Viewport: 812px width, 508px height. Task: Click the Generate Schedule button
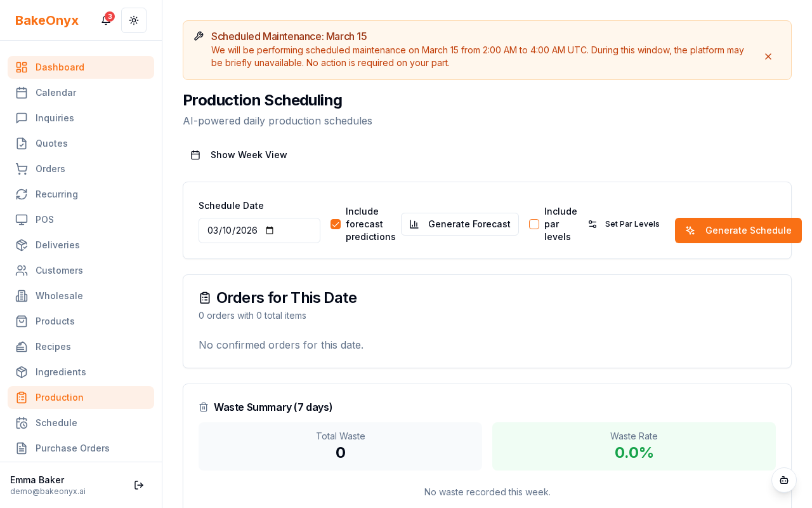738,231
